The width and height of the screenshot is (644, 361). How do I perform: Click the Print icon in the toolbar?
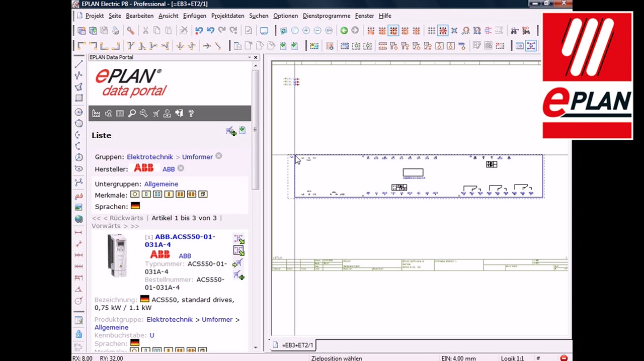pos(115,31)
